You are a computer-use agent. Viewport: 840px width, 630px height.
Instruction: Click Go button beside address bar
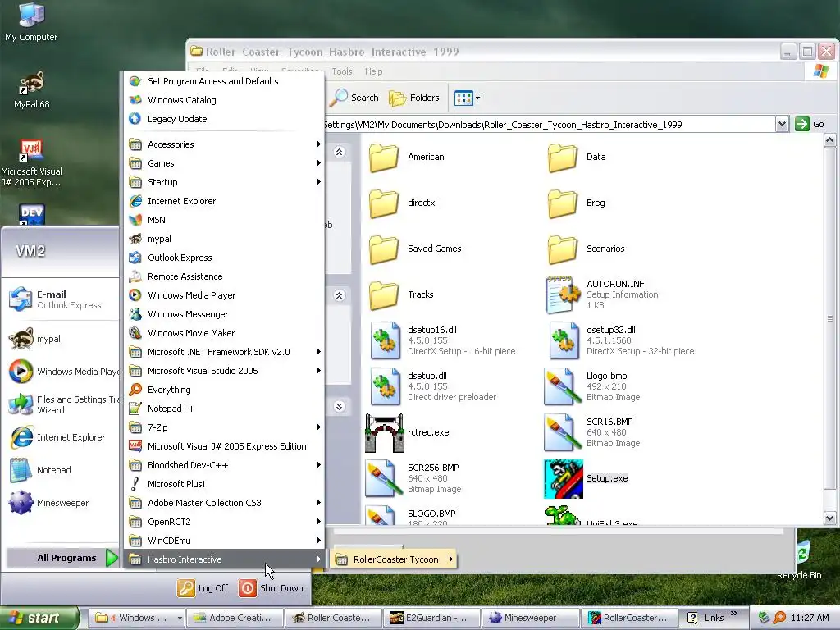810,125
